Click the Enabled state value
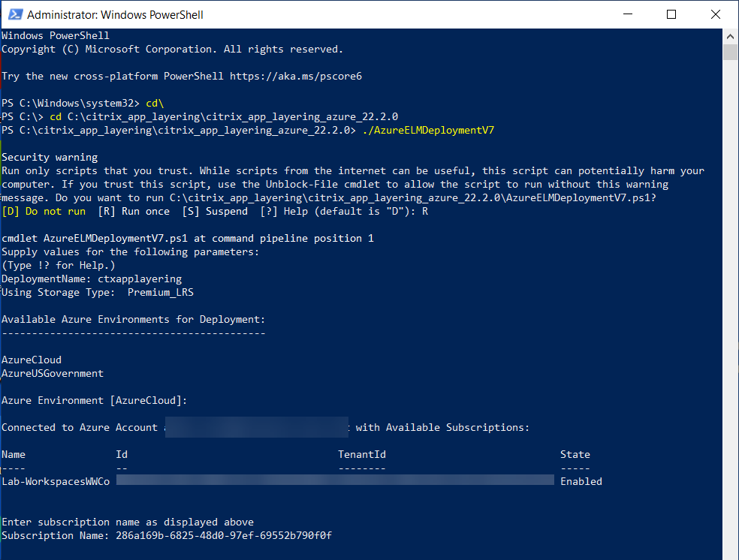Viewport: 739px width, 560px height. point(581,481)
